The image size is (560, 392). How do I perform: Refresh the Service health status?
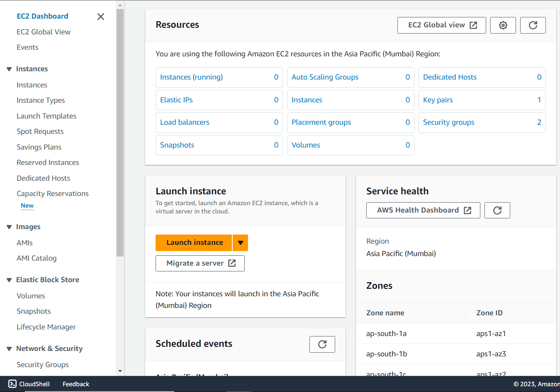[x=497, y=210]
